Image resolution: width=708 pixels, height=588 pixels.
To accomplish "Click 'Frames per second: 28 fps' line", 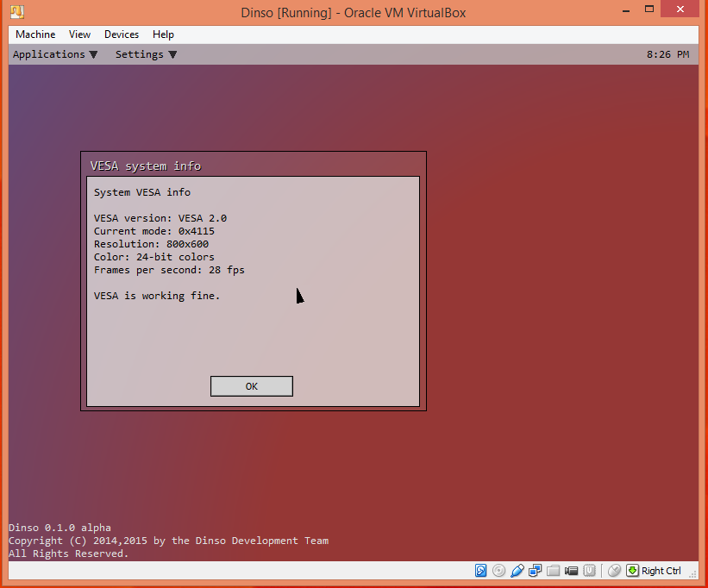I will click(169, 270).
